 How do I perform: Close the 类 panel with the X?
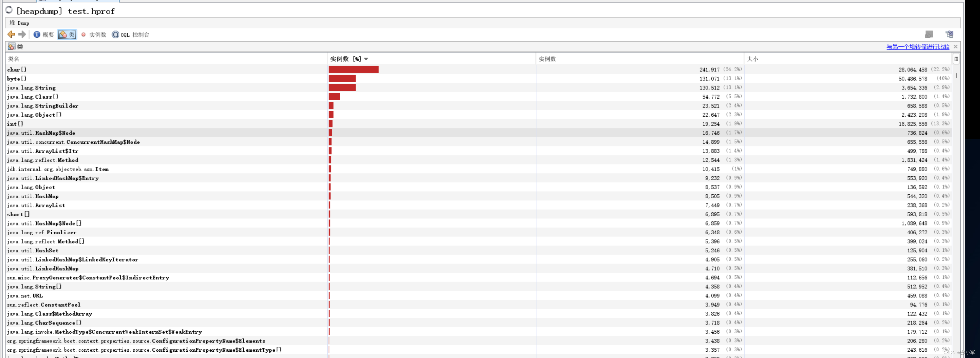[x=955, y=47]
